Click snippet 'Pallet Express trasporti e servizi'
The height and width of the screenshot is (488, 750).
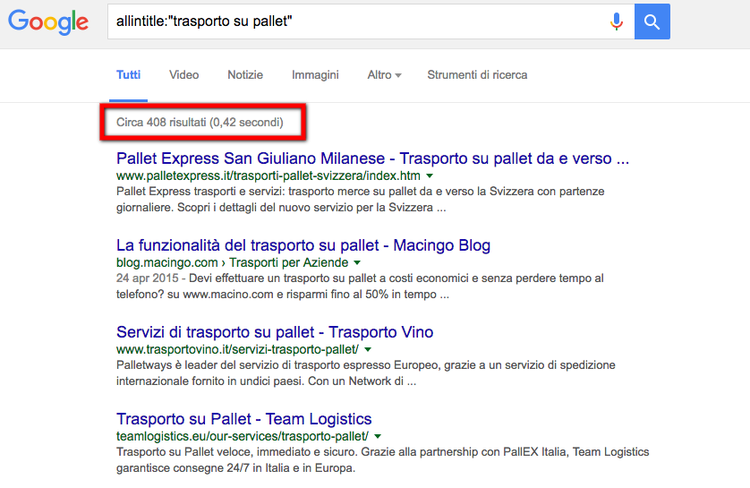pyautogui.click(x=360, y=200)
